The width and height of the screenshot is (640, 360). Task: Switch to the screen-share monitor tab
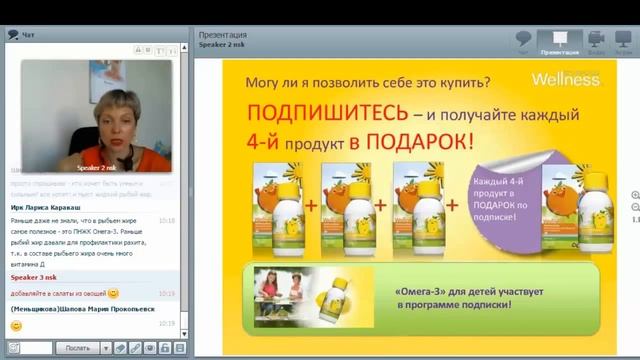(x=623, y=42)
